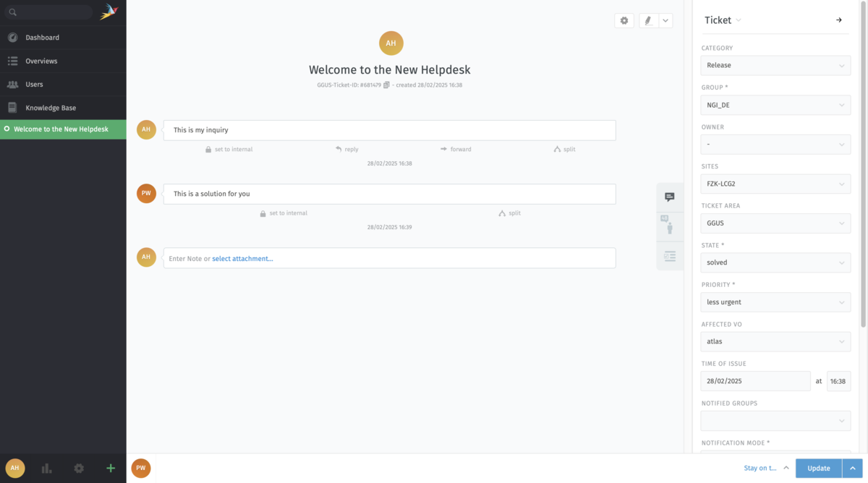Set the first article to internal
Viewport: 868px width, 483px height.
pos(229,150)
